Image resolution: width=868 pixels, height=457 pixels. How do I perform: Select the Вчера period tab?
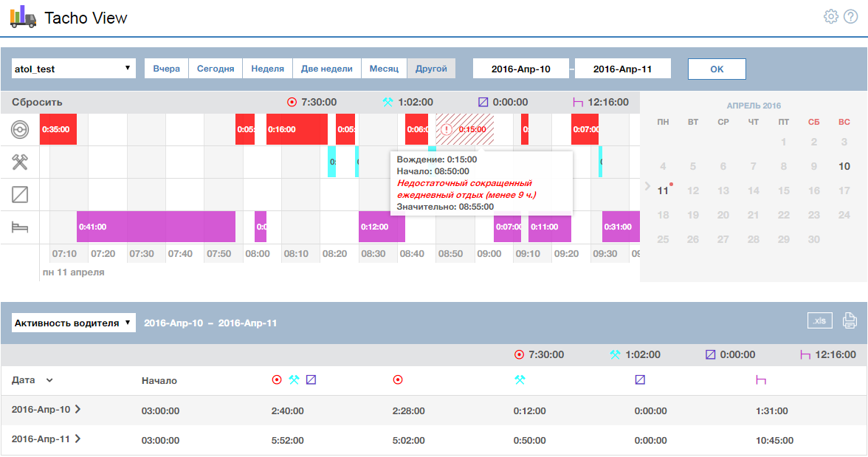pos(167,69)
